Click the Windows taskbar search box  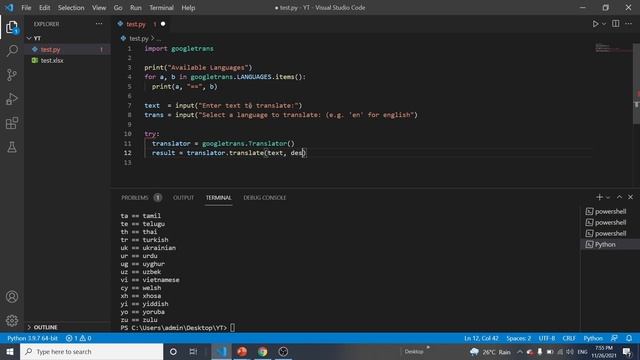coord(91,351)
